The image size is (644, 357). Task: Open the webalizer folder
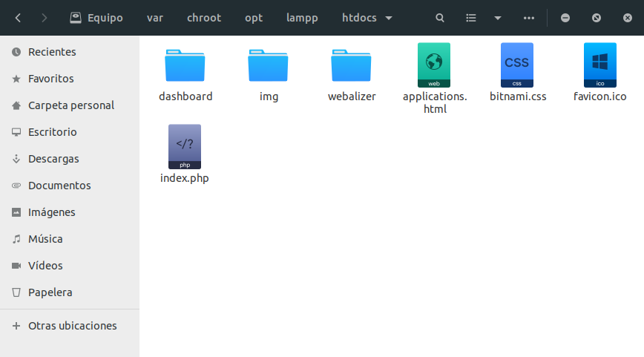tap(352, 66)
